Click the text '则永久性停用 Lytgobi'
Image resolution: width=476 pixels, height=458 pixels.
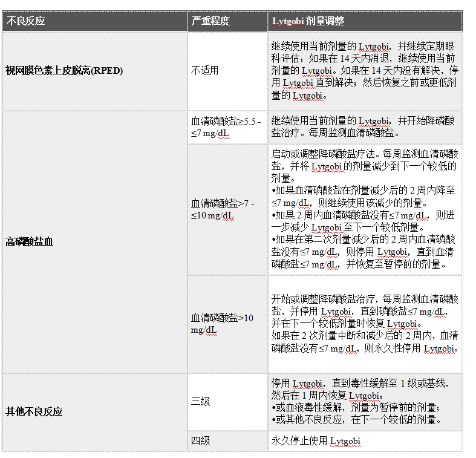(409, 348)
